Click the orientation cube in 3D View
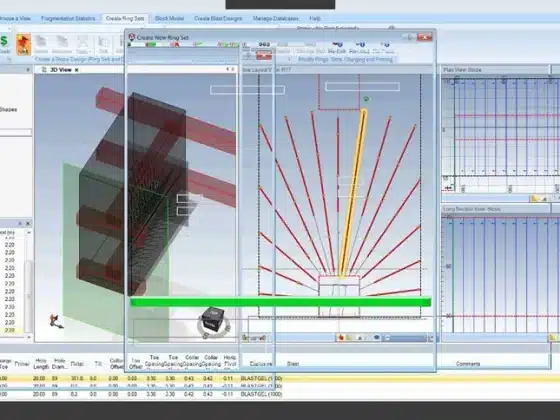Viewport: 560px width, 420px height. tap(213, 320)
